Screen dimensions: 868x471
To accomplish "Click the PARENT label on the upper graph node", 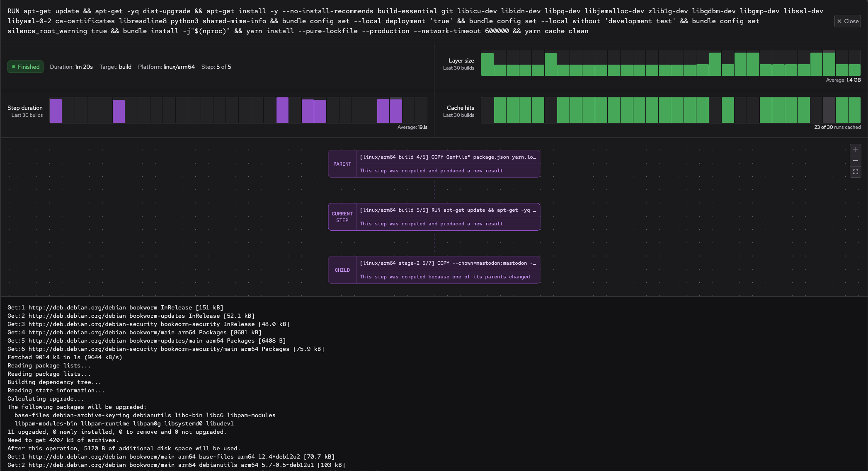I will click(x=342, y=164).
